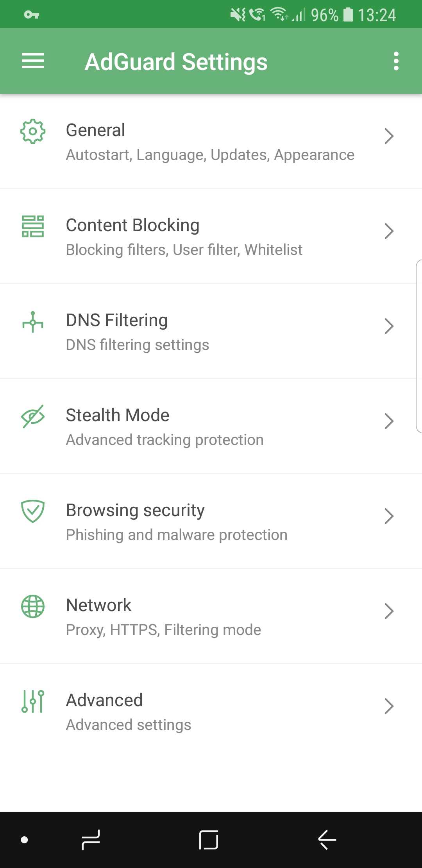
Task: Tap the Stealth Mode crossed-eye icon
Action: 33,416
